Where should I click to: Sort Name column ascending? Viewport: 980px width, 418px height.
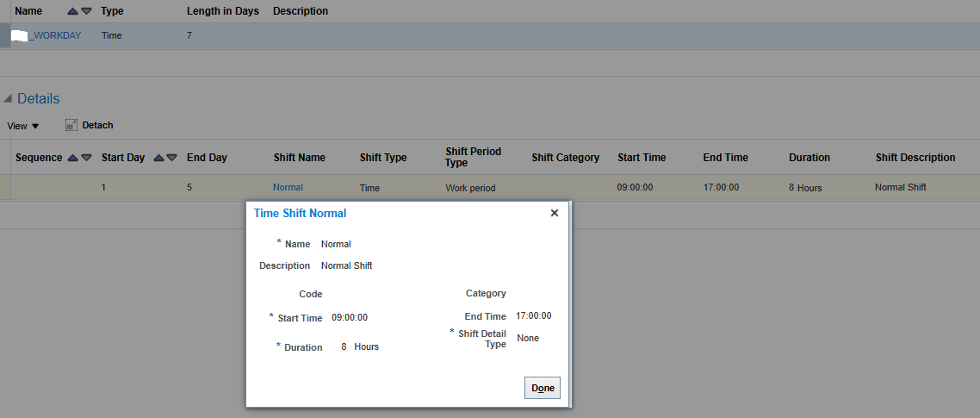tap(73, 11)
